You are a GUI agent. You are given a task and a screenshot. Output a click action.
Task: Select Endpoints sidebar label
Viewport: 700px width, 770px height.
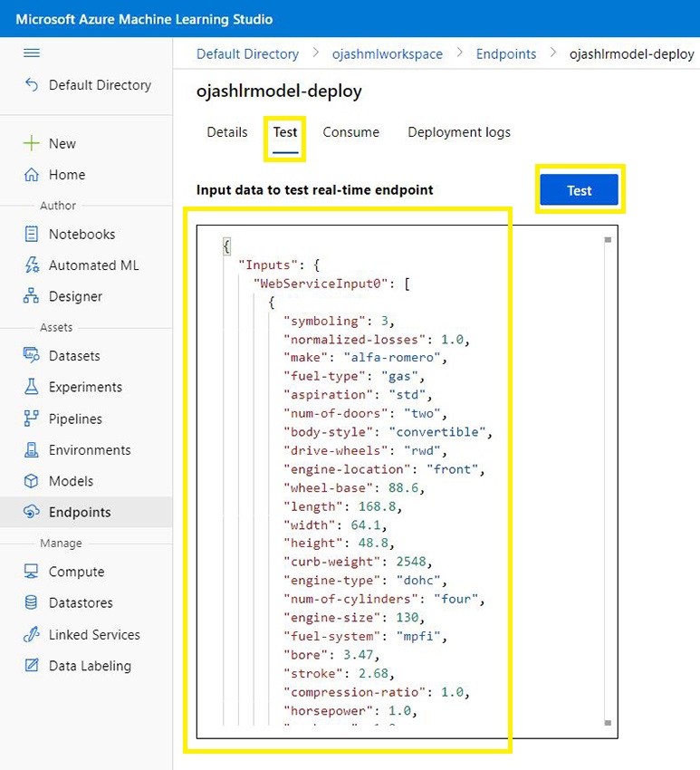click(80, 512)
